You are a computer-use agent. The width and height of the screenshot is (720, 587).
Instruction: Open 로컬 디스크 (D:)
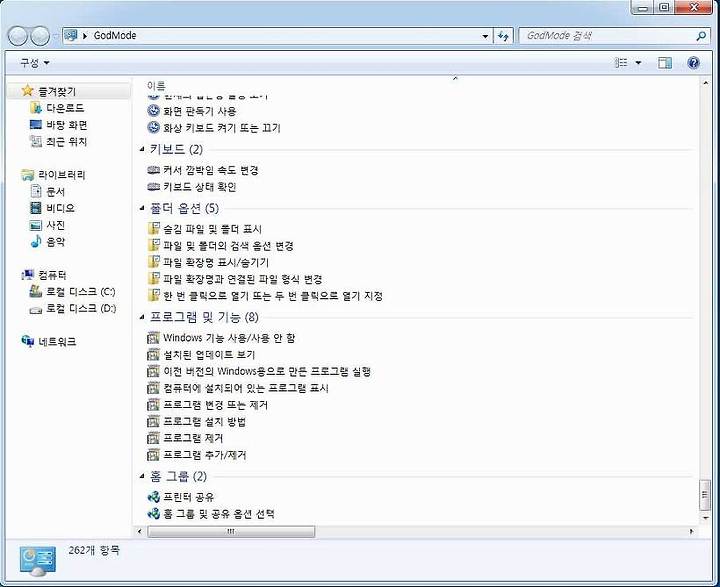pyautogui.click(x=81, y=308)
